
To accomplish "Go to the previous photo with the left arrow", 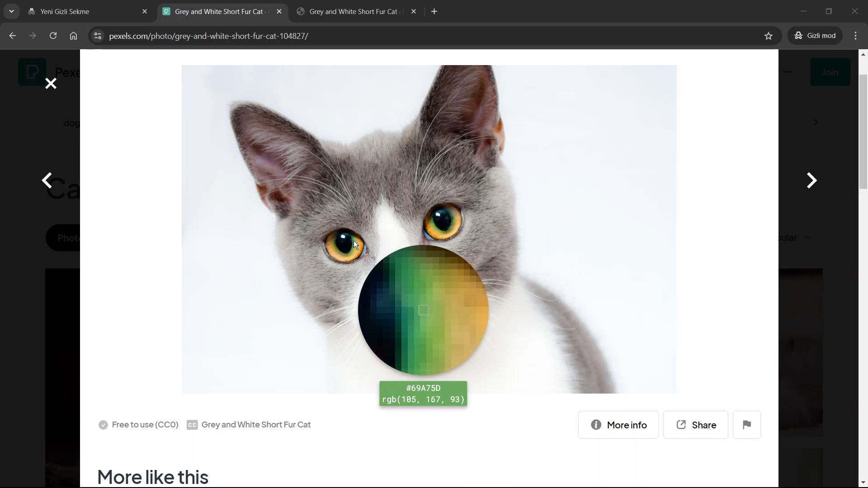I will click(x=47, y=180).
